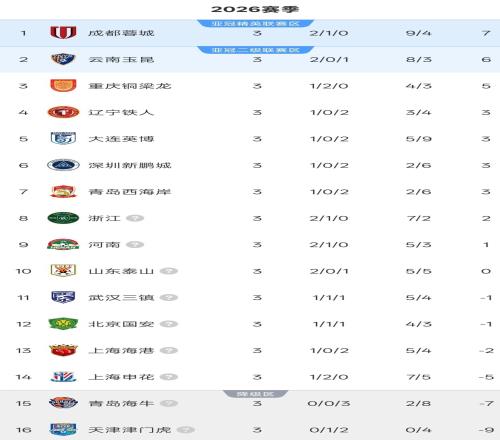
Task: Open the gray info badge beside 浙江
Action: [x=135, y=218]
